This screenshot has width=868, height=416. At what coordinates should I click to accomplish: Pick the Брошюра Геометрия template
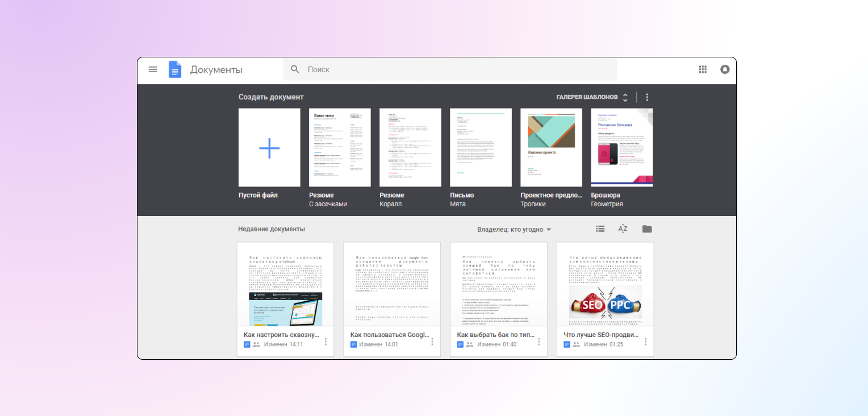(621, 148)
